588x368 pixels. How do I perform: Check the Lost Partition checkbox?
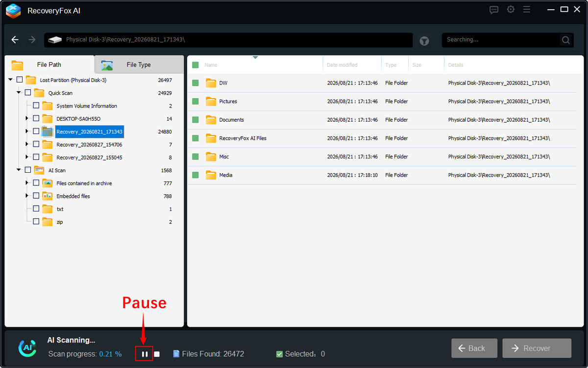pos(20,80)
